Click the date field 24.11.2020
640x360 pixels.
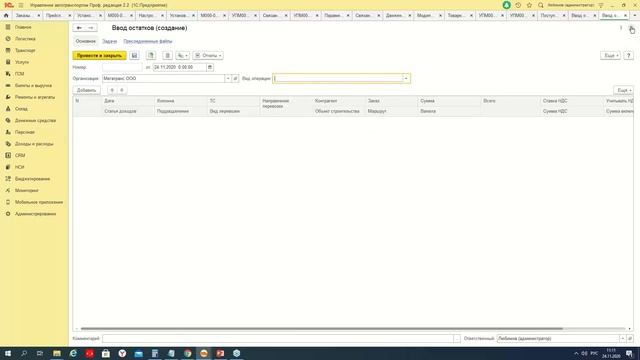pyautogui.click(x=180, y=67)
